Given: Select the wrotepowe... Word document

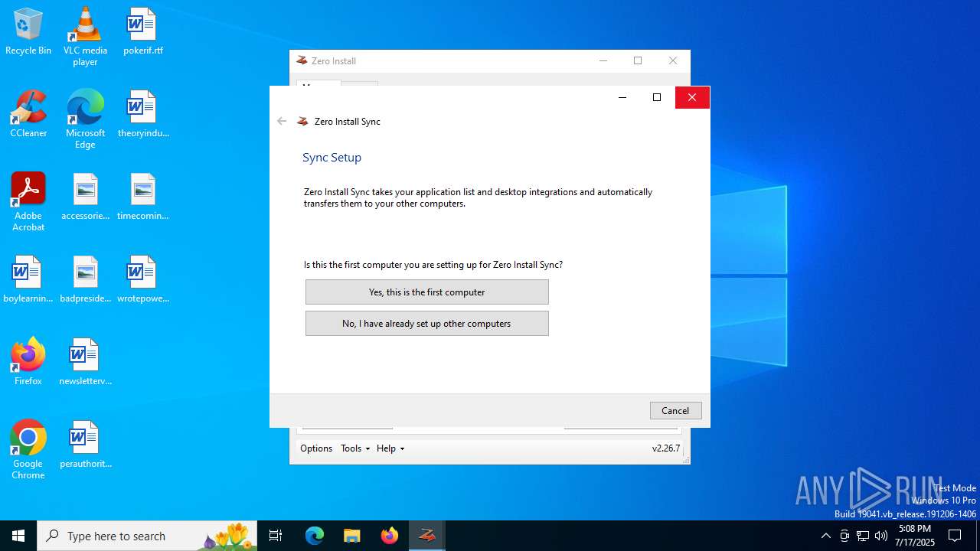Looking at the screenshot, I should [x=142, y=279].
